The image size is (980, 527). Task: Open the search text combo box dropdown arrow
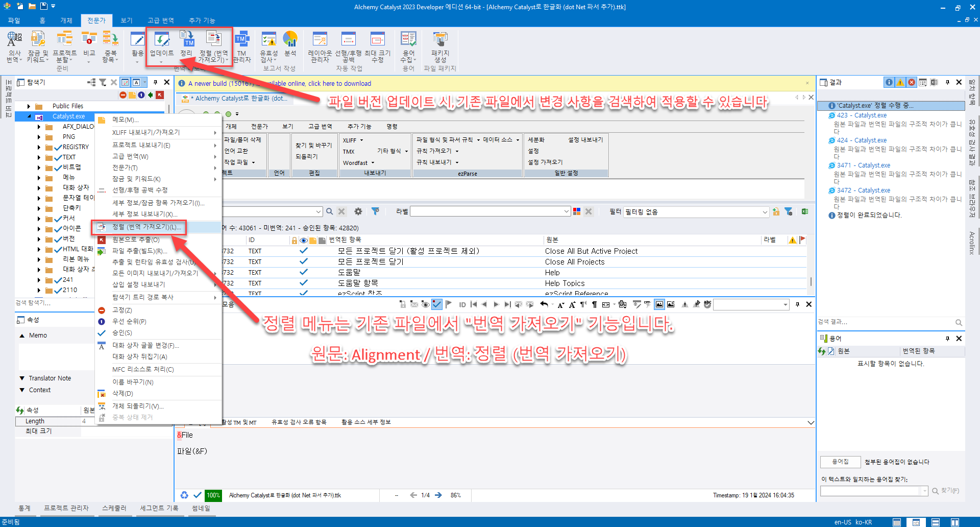pos(318,211)
